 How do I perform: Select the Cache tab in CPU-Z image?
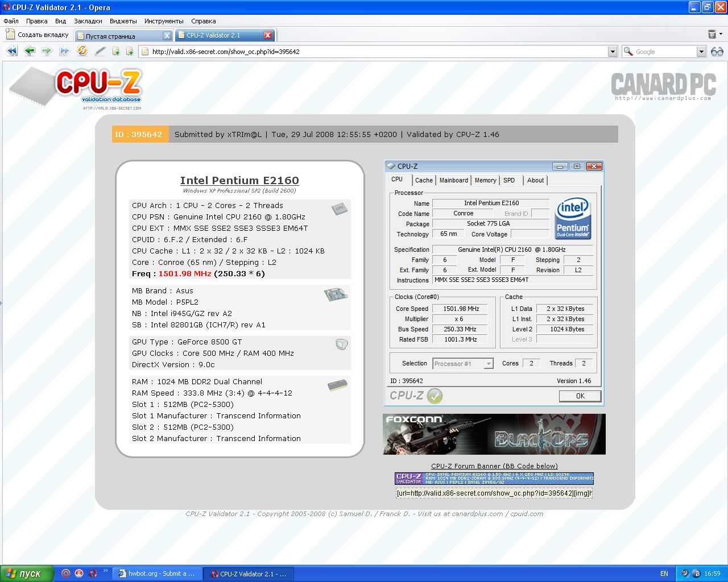(x=424, y=180)
